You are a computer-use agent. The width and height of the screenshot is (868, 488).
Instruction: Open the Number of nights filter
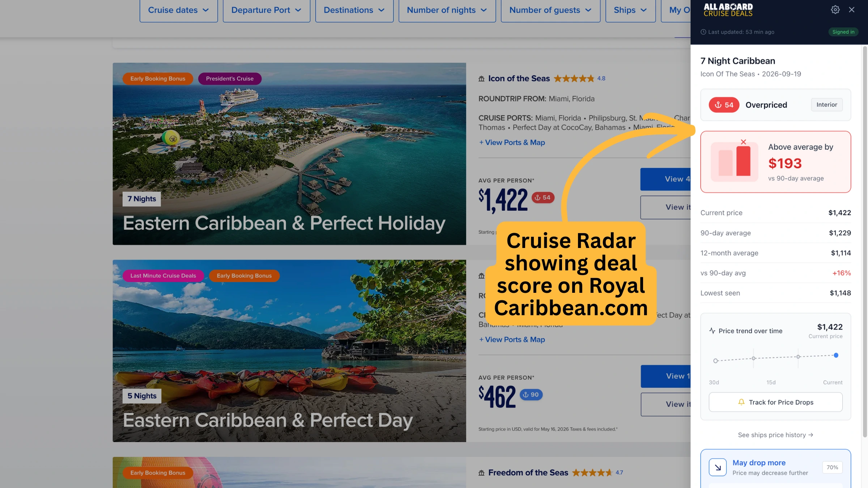tap(447, 10)
